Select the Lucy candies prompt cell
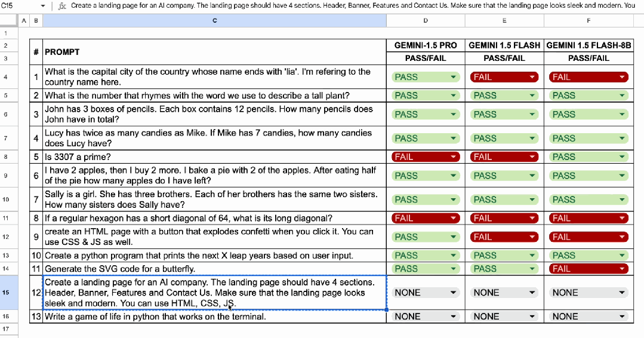644x338 pixels. [x=214, y=139]
